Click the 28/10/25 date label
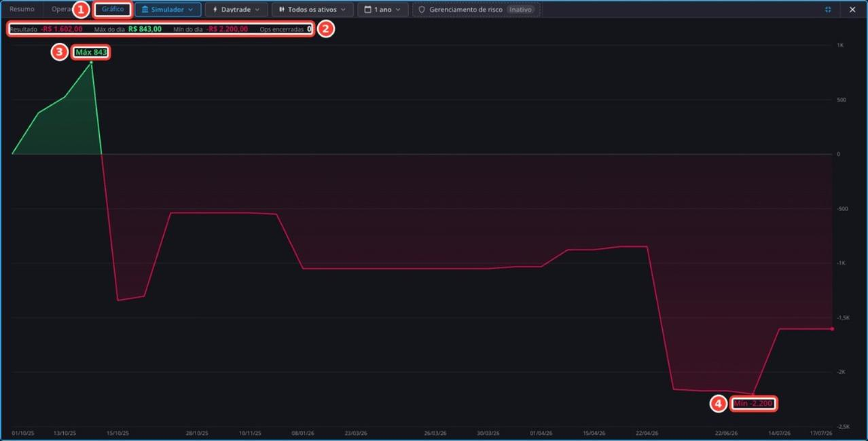This screenshot has height=441, width=868. tap(197, 433)
